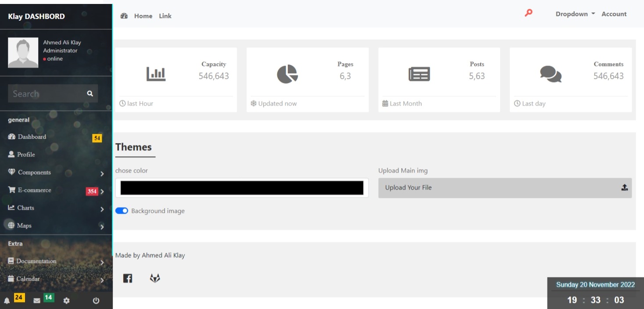Image resolution: width=644 pixels, height=309 pixels.
Task: Expand the E-commerce sidebar menu
Action: click(34, 190)
